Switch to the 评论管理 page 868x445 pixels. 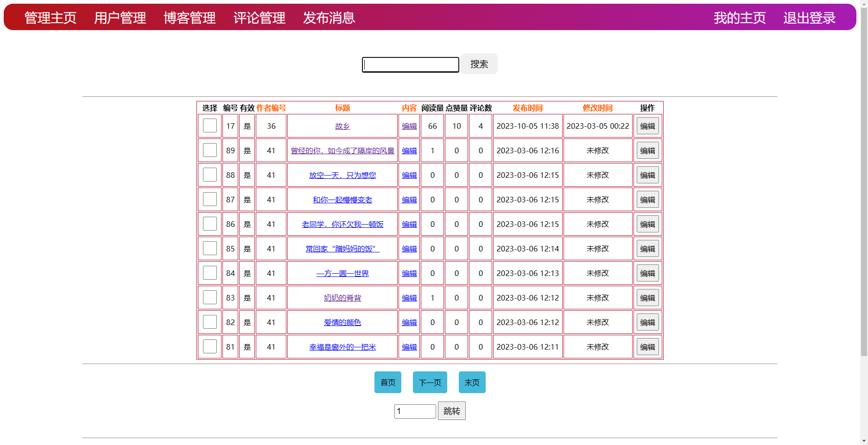tap(260, 18)
